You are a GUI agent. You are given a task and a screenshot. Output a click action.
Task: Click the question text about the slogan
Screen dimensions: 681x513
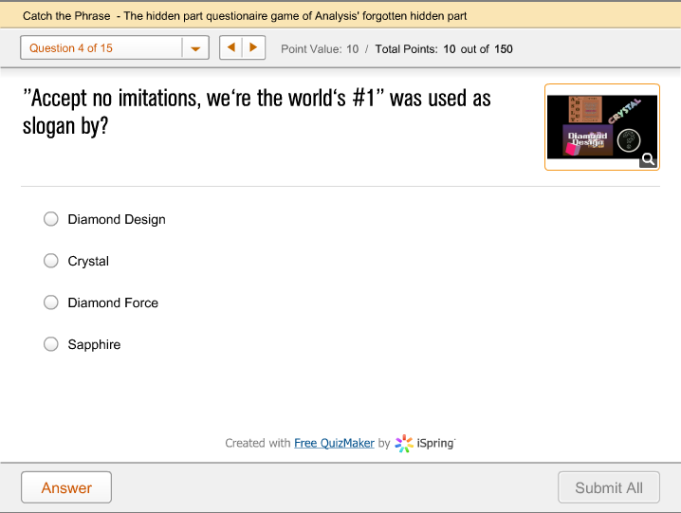257,112
